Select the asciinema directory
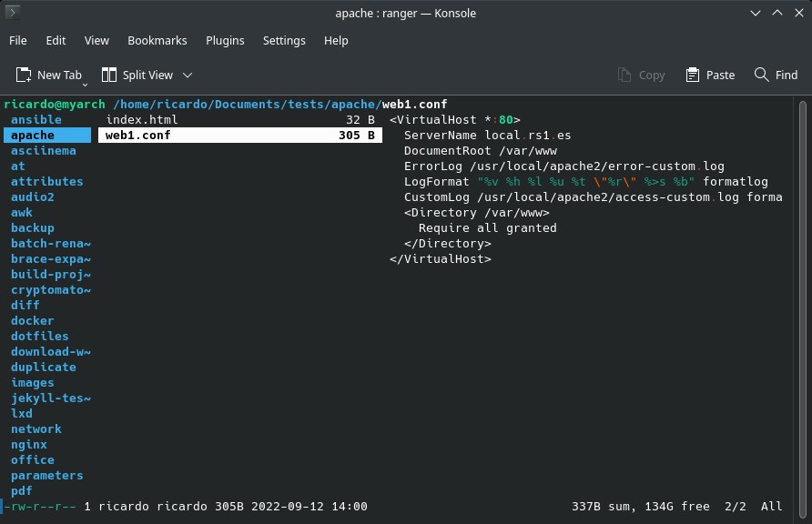This screenshot has height=524, width=812. pyautogui.click(x=44, y=150)
